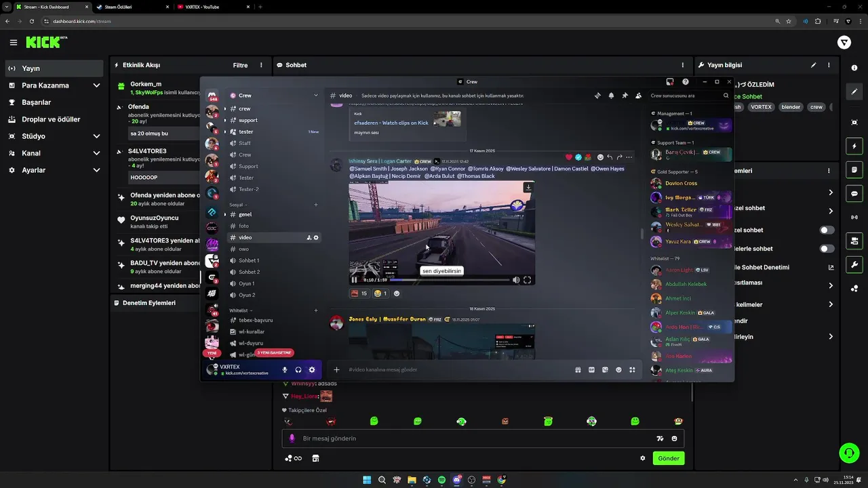Toggle the laughing emoji reaction count 1
The width and height of the screenshot is (868, 488).
380,293
